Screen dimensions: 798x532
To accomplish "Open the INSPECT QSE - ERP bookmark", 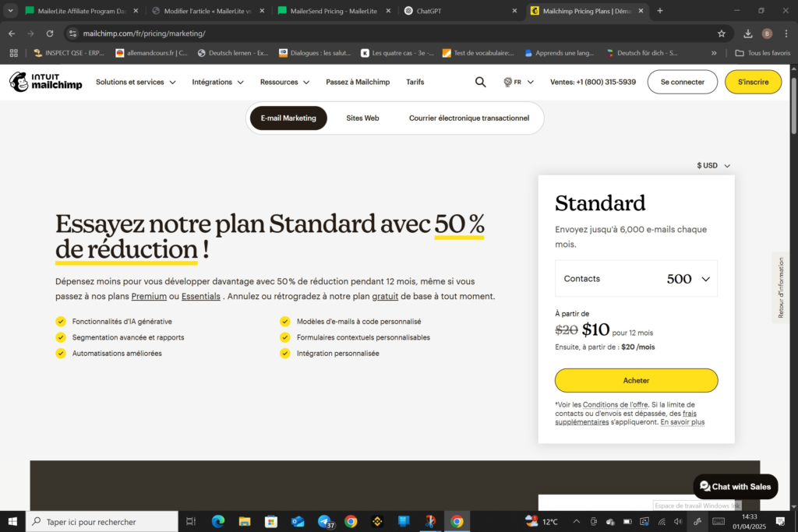I will click(69, 53).
